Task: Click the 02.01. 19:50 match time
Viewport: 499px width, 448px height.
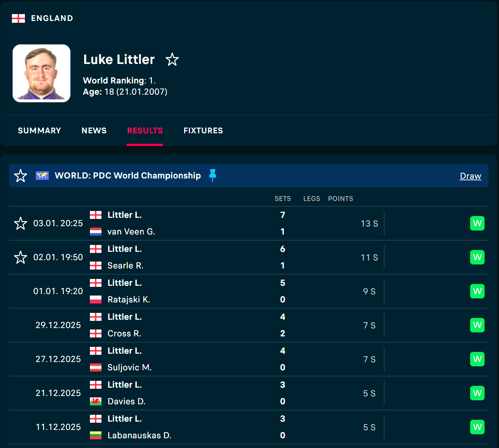Action: click(58, 257)
